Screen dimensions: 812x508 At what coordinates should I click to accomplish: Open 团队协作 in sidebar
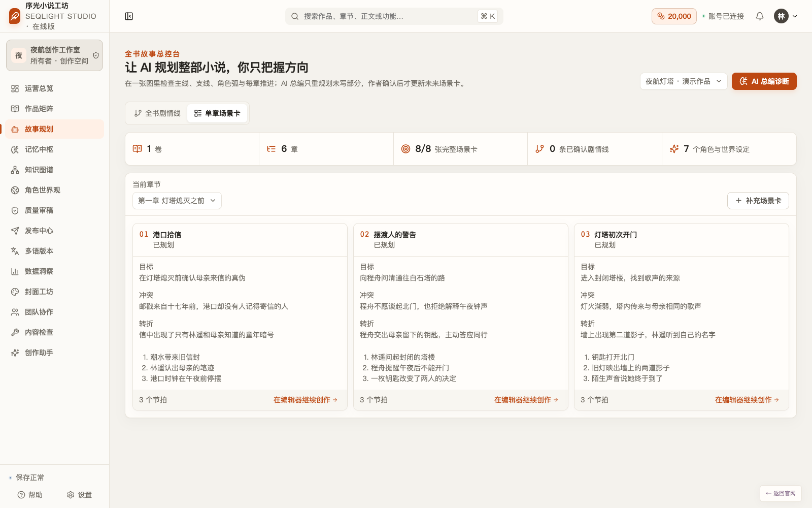click(55, 312)
